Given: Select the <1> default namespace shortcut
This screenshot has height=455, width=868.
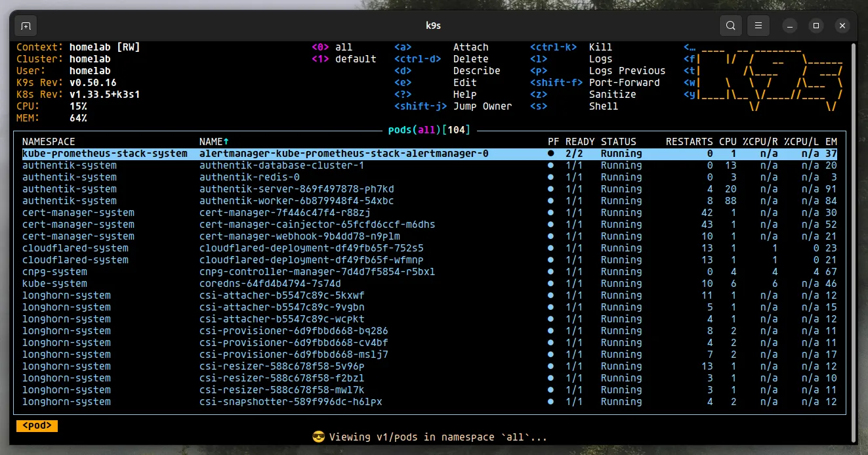Looking at the screenshot, I should click(x=344, y=59).
